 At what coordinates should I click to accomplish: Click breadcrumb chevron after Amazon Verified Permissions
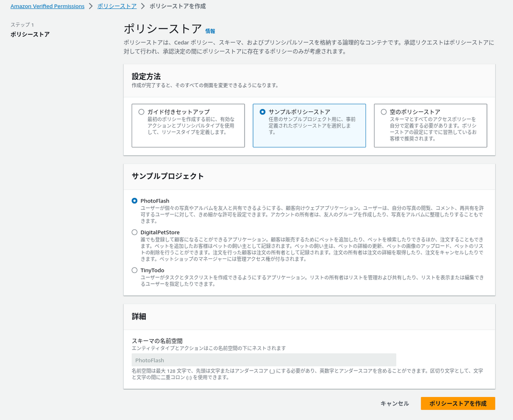90,6
